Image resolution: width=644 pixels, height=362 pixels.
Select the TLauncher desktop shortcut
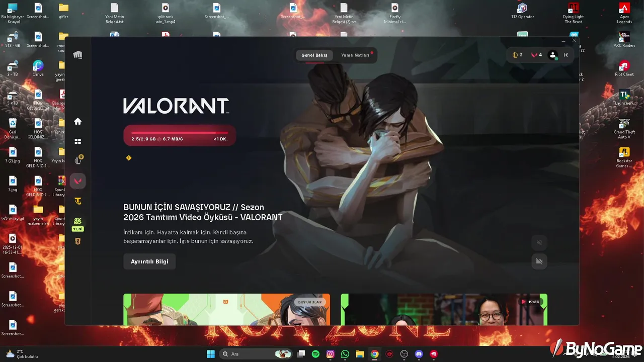click(624, 98)
